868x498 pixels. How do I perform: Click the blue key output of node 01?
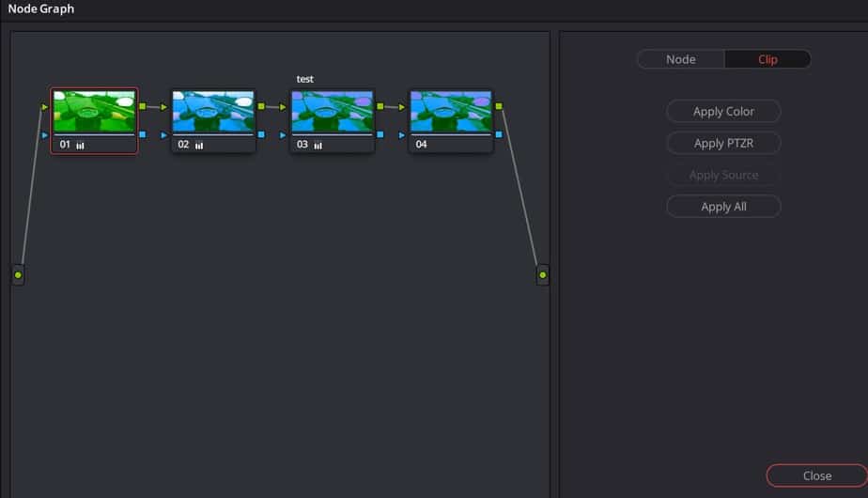click(142, 134)
